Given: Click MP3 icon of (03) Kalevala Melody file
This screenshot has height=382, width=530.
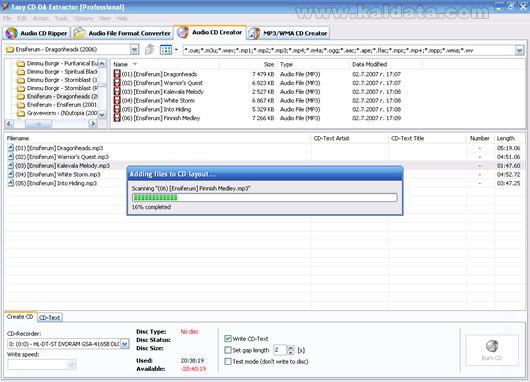Looking at the screenshot, I should [117, 92].
